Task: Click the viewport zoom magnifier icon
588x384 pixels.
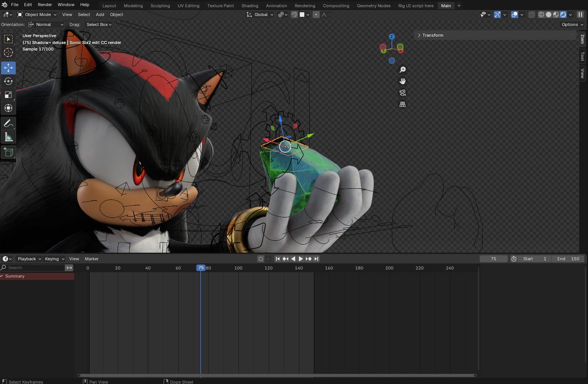Action: tap(403, 70)
